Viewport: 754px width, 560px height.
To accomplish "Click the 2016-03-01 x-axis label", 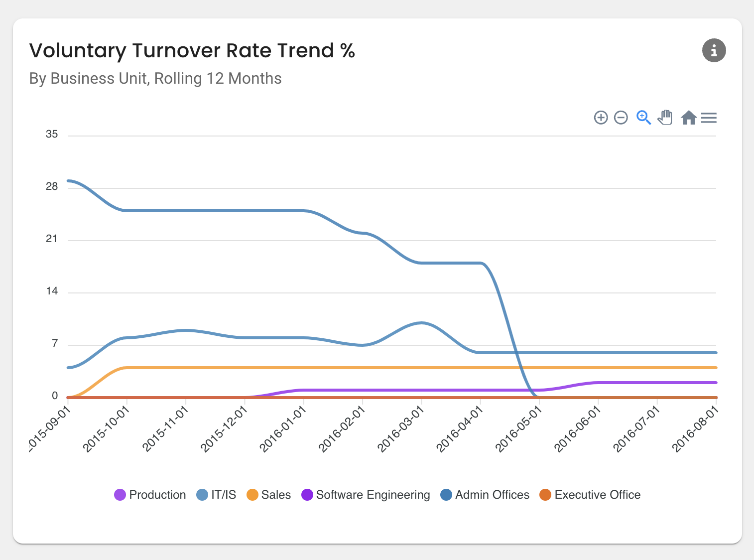I will tap(400, 428).
